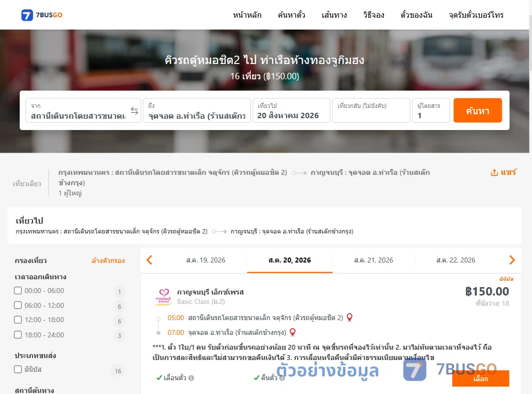Click the orange ค้นหา search button
This screenshot has height=394, width=532.
[478, 110]
